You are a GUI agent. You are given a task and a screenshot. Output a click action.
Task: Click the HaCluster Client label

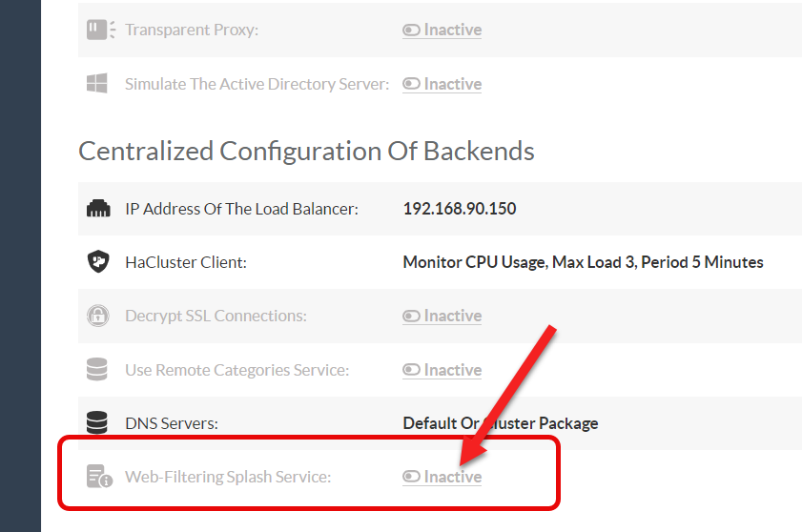click(186, 262)
